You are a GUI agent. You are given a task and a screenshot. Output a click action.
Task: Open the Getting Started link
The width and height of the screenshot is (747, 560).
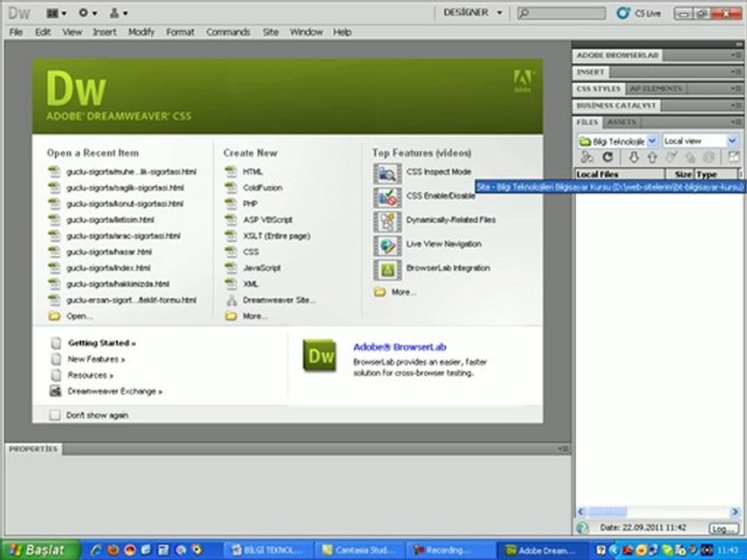(x=101, y=343)
